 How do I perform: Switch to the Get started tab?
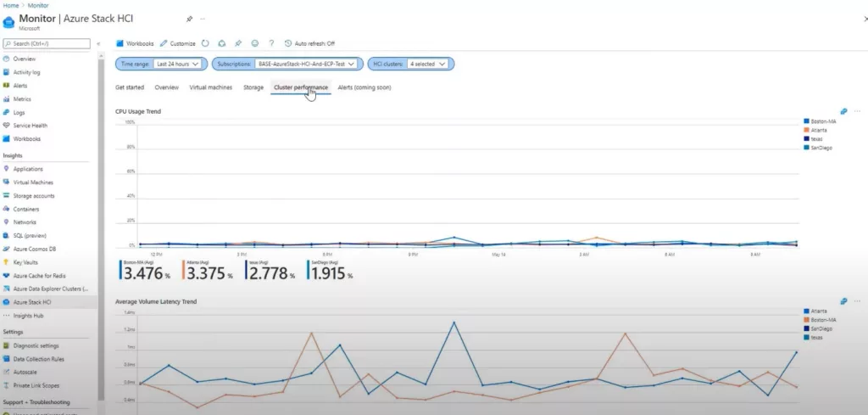[130, 87]
